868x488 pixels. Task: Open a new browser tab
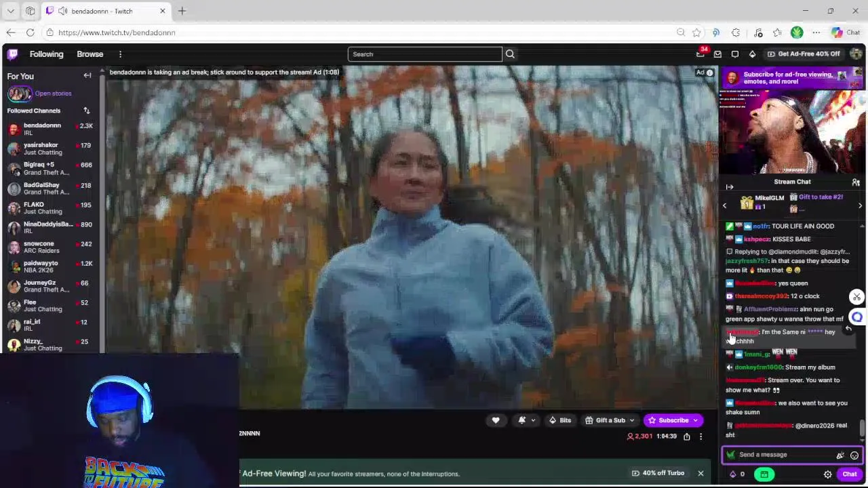click(182, 11)
